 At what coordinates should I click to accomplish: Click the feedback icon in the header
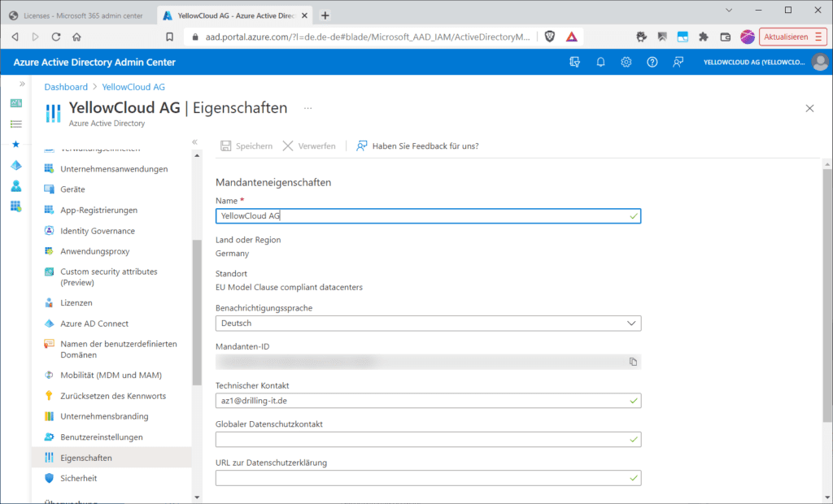point(678,62)
